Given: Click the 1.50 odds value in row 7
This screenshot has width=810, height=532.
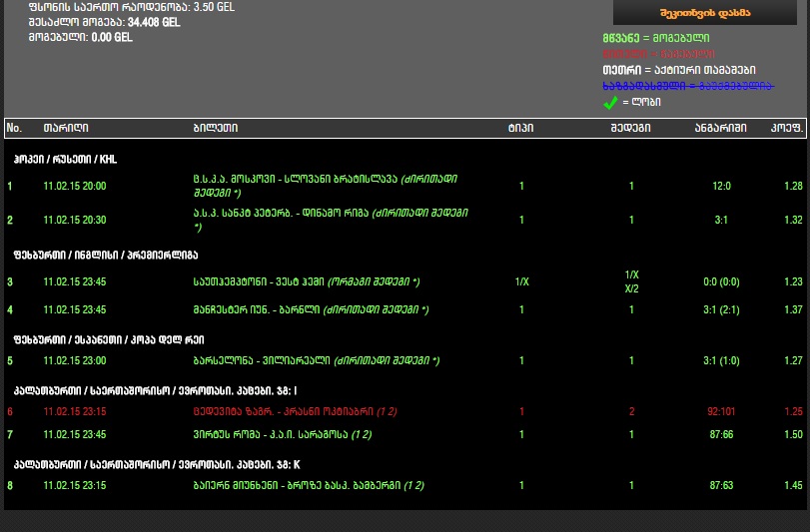Looking at the screenshot, I should tap(793, 435).
